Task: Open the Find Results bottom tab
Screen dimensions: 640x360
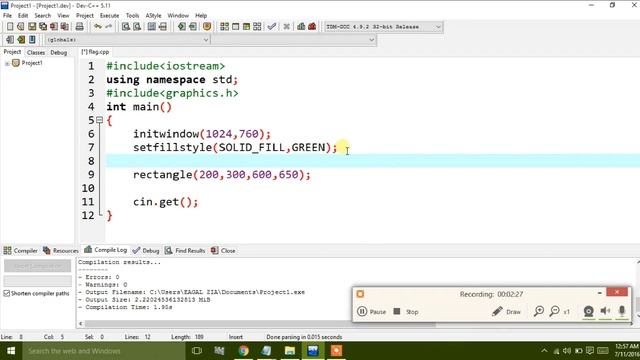Action: 185,251
